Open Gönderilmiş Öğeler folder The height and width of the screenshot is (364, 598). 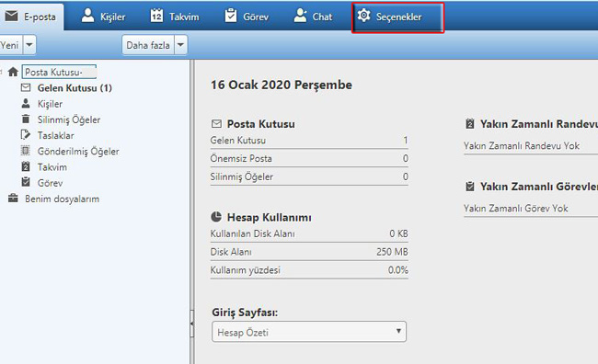coord(78,152)
